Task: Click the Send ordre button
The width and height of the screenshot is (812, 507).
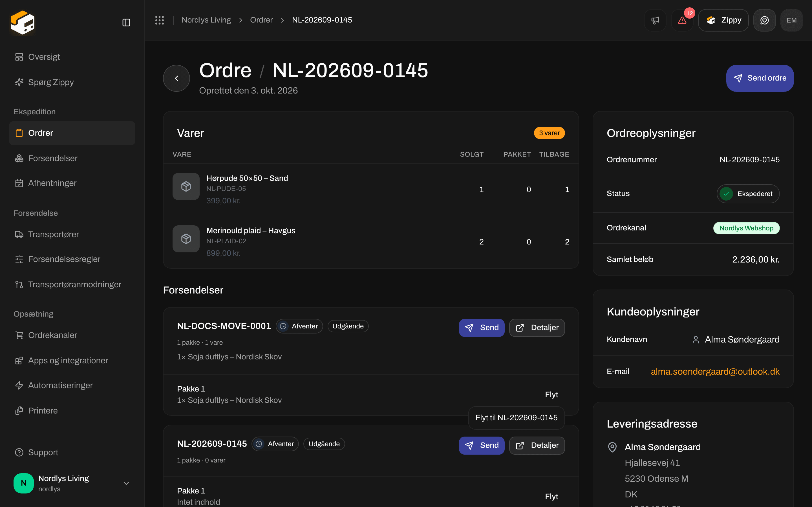Action: (x=760, y=78)
